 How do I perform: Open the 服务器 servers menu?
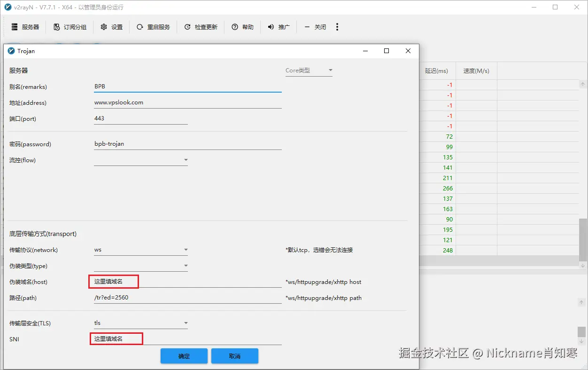25,27
